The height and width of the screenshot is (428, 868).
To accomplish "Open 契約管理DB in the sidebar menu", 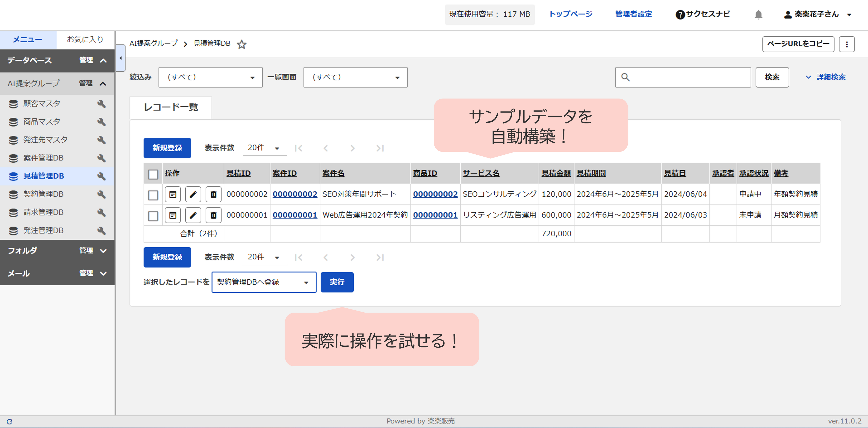I will point(43,194).
